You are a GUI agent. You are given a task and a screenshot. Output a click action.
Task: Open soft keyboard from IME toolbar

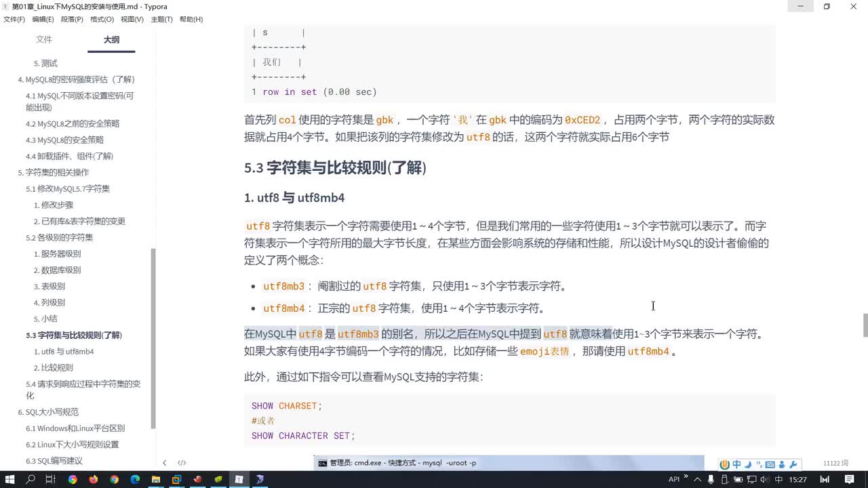(x=770, y=464)
